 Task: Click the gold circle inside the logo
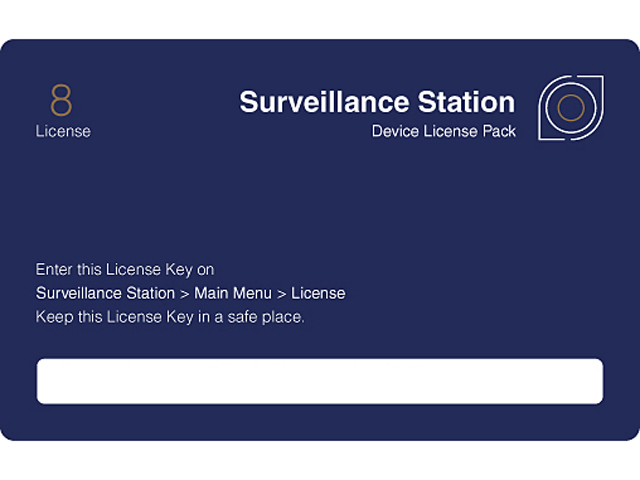coord(570,108)
